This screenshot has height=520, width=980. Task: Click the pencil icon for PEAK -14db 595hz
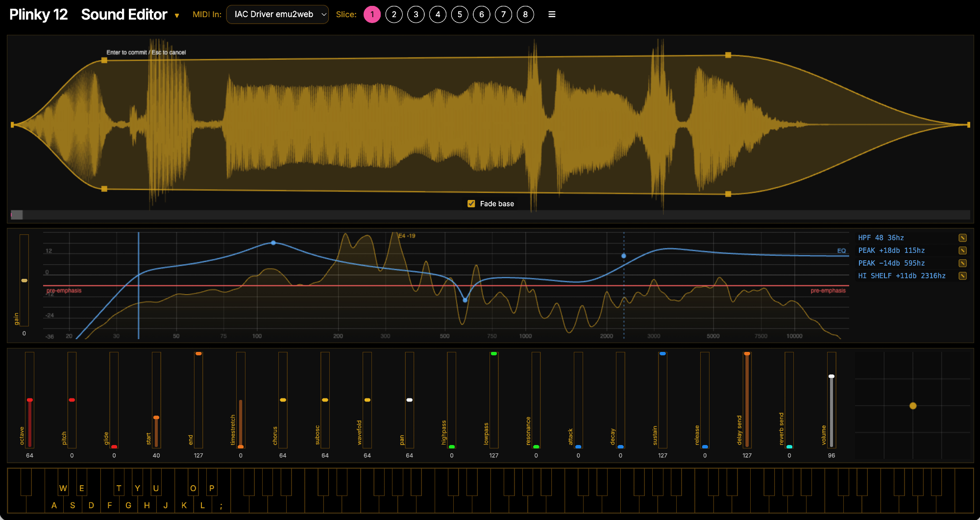962,263
